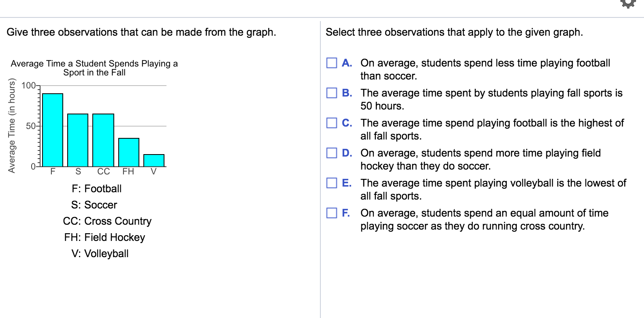The image size is (644, 318).
Task: Click the Football bar in the graph
Action: pos(52,130)
